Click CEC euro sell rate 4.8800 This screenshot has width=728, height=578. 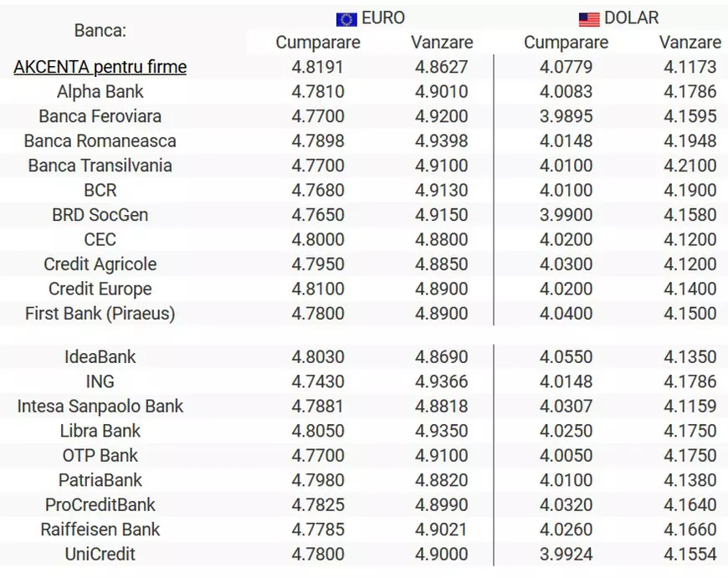pyautogui.click(x=441, y=239)
